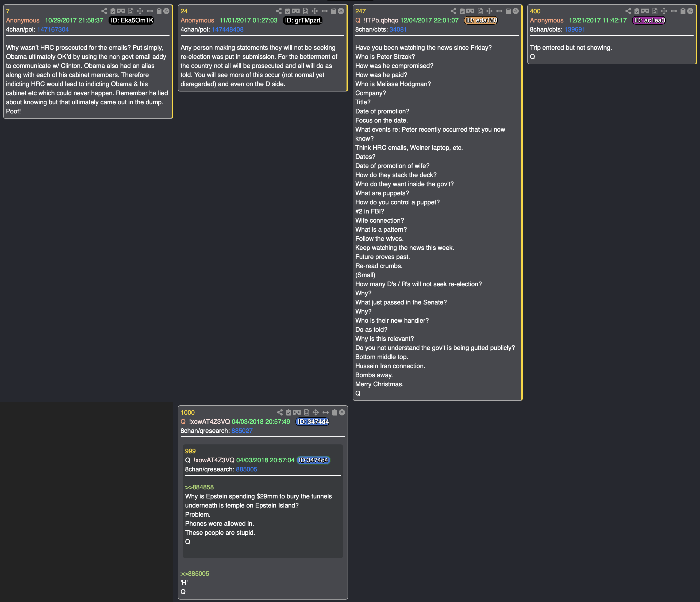Click ID badge Eka5Om1K
Viewport: 700px width, 602px height.
tap(132, 20)
